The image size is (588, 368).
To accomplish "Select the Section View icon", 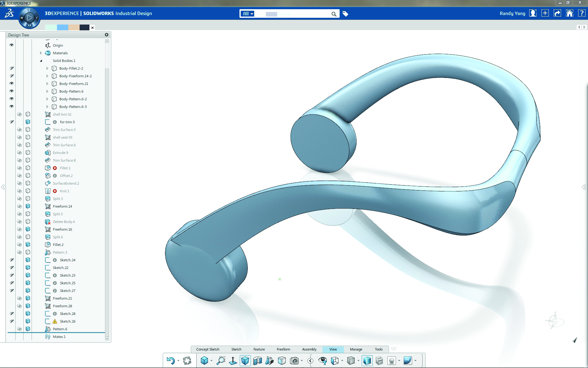I will coord(258,361).
